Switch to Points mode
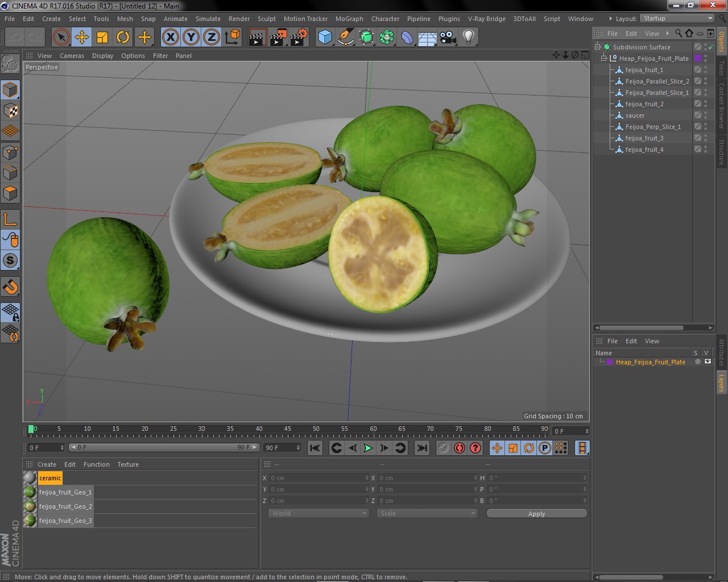Viewport: 728px width, 582px height. [x=10, y=152]
